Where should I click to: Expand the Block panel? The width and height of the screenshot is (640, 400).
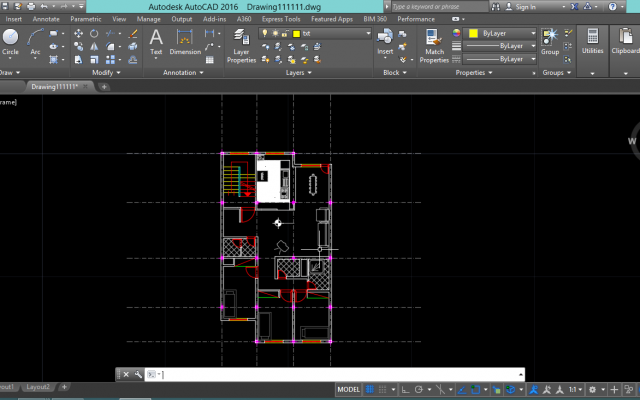395,73
